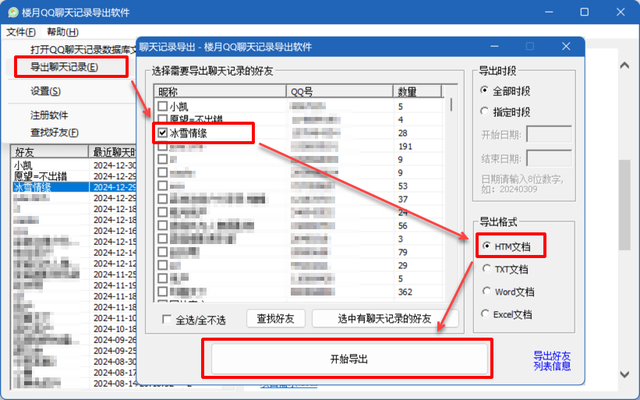Click the 好友 column header in main window
The height and width of the screenshot is (400, 640).
point(49,152)
